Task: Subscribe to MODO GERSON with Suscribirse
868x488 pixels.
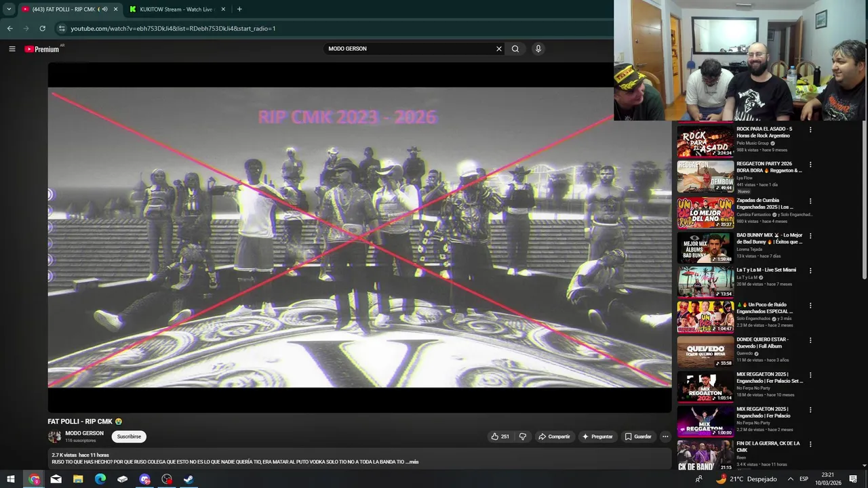Action: [x=129, y=436]
